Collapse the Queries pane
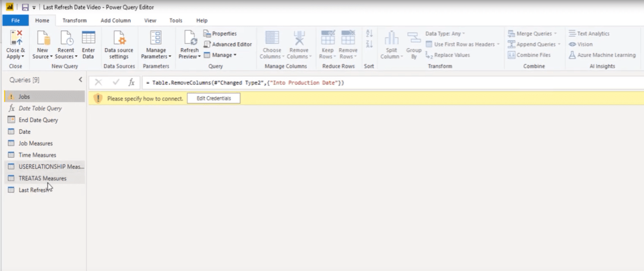This screenshot has height=271, width=644. click(81, 80)
